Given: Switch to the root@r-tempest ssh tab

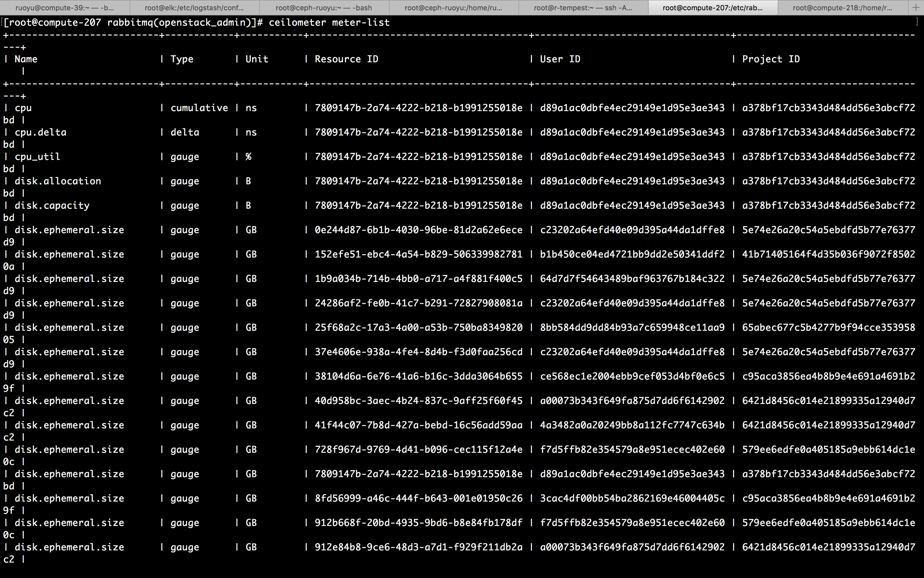Looking at the screenshot, I should tap(583, 8).
